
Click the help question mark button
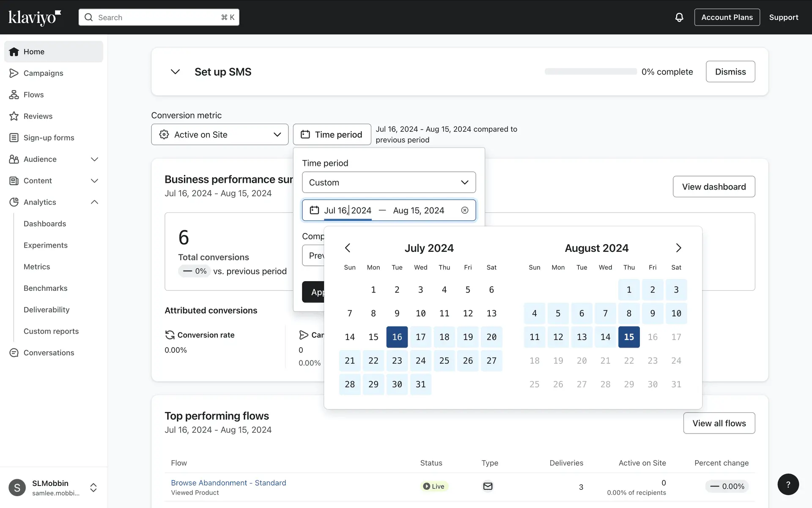tap(788, 484)
